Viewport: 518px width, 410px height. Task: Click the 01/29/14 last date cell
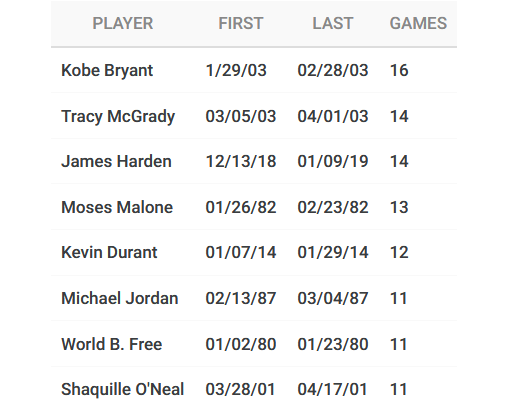click(333, 252)
